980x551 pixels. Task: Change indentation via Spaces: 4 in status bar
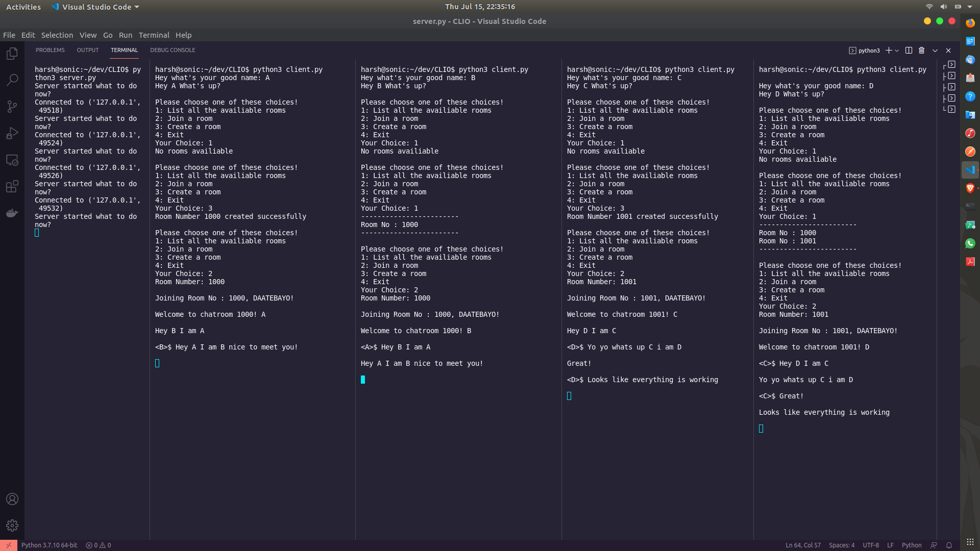coord(842,545)
